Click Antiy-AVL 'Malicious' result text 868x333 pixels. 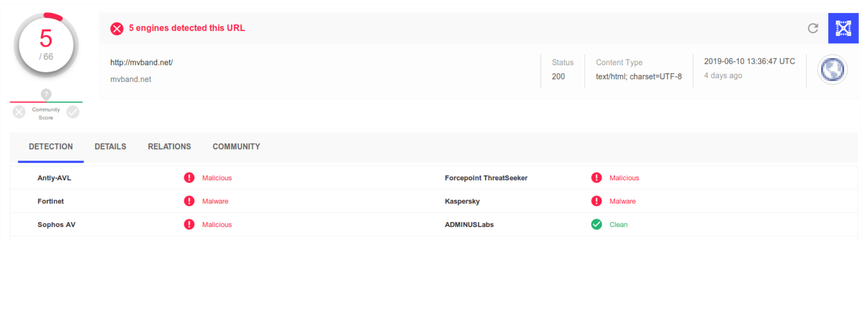pyautogui.click(x=217, y=178)
